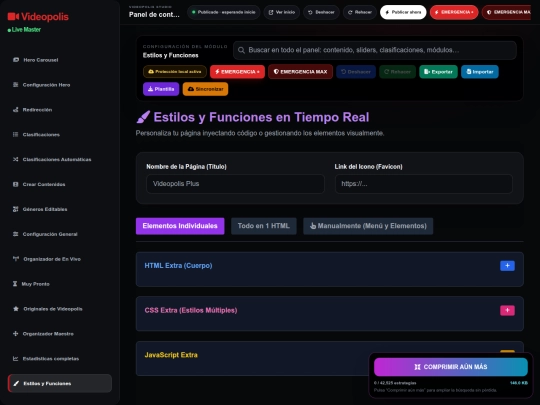Click the Clasificaciones list icon
The height and width of the screenshot is (405, 540).
pos(15,134)
